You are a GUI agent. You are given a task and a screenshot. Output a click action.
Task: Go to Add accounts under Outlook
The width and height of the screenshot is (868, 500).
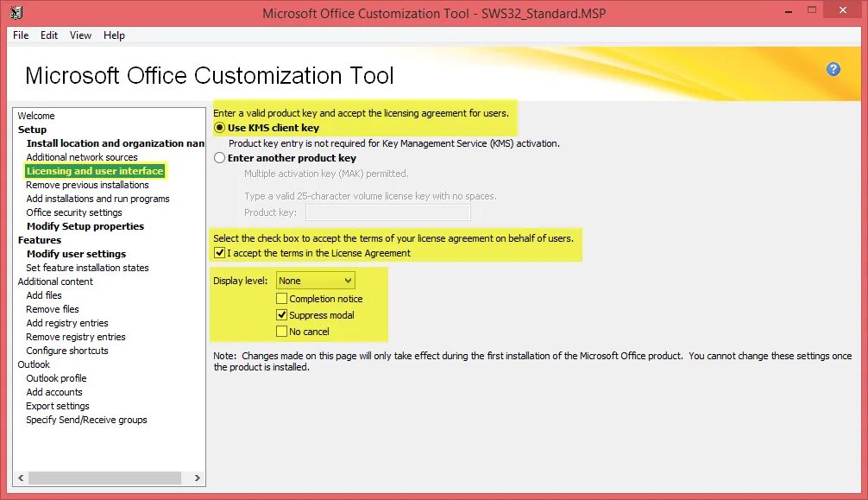click(54, 392)
